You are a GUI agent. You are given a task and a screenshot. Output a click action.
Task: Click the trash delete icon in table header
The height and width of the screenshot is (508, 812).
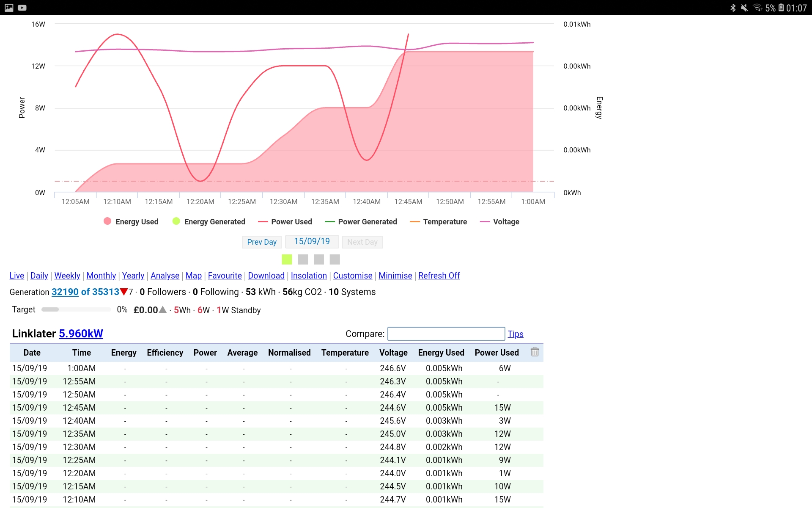(535, 352)
